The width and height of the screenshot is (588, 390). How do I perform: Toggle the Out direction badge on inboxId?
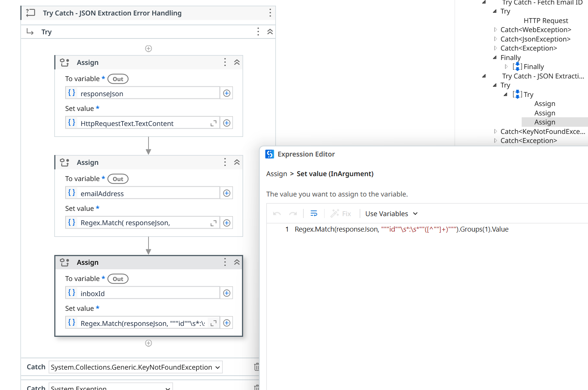coord(118,279)
